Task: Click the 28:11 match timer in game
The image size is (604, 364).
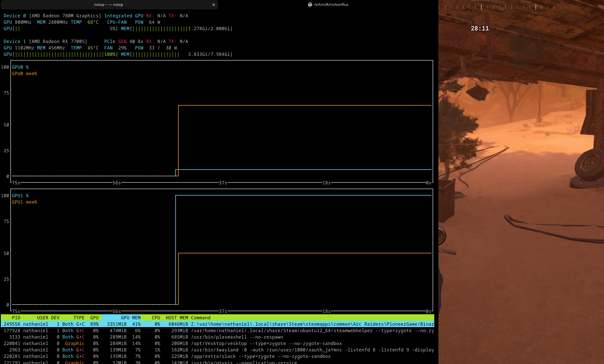Action: pyautogui.click(x=480, y=28)
